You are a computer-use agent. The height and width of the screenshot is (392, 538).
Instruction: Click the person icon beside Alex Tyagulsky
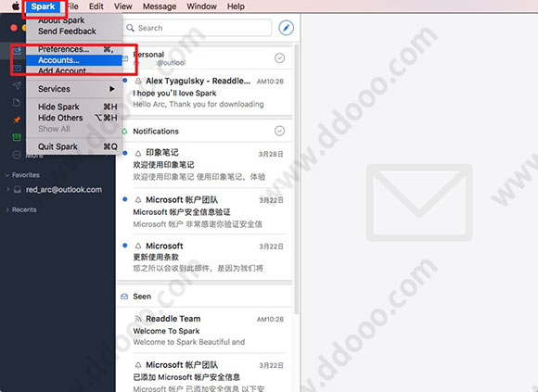(138, 82)
